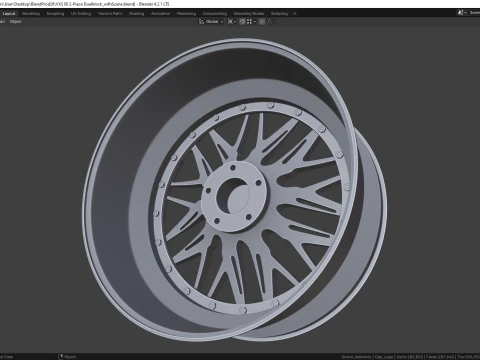480x360 pixels.
Task: Add a new workspace with plus icon
Action: (x=295, y=14)
